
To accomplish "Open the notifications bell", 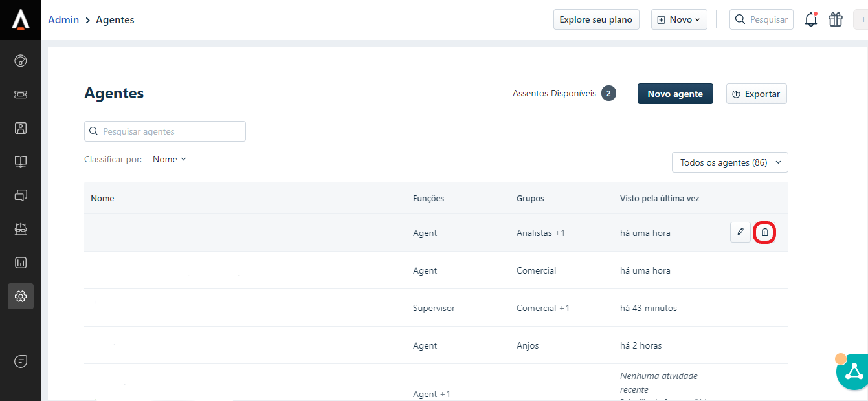I will [x=810, y=19].
